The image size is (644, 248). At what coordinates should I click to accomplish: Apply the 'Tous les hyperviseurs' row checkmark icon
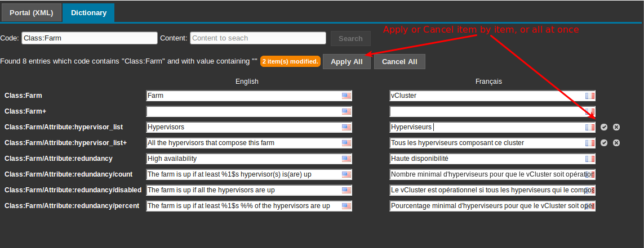coord(604,143)
